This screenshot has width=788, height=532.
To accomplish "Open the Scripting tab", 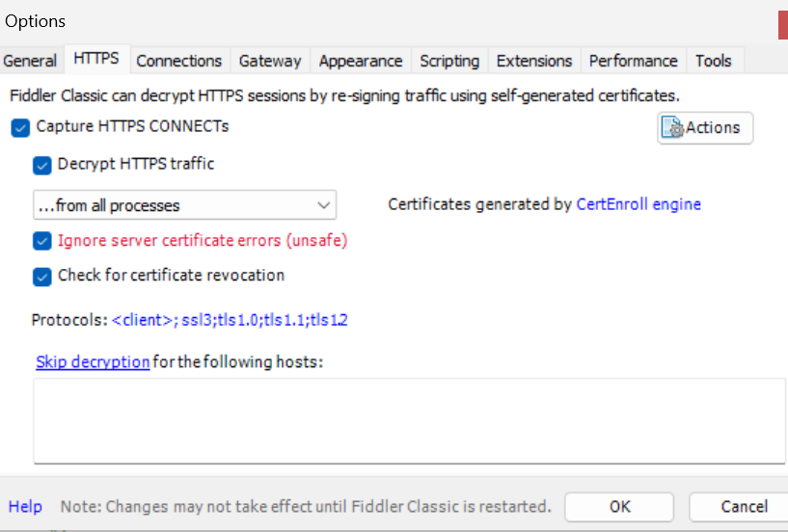I will click(x=449, y=61).
